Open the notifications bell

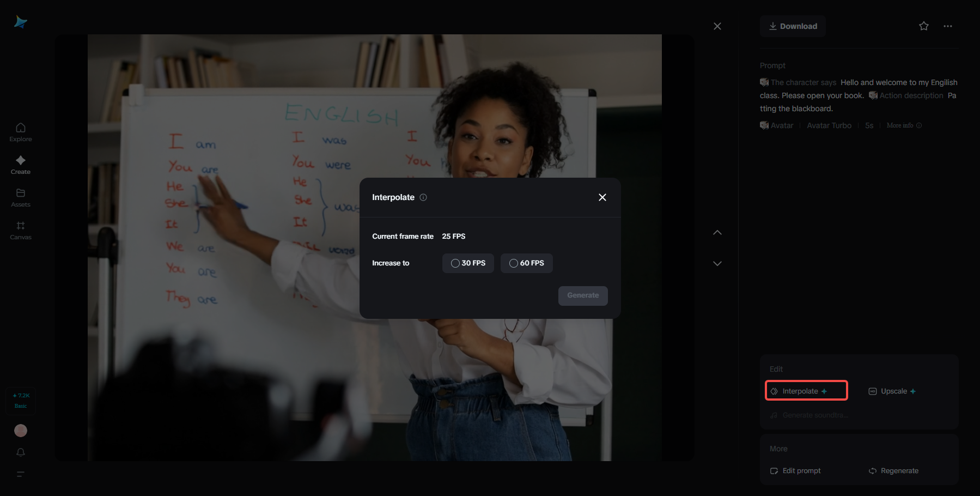pyautogui.click(x=21, y=452)
